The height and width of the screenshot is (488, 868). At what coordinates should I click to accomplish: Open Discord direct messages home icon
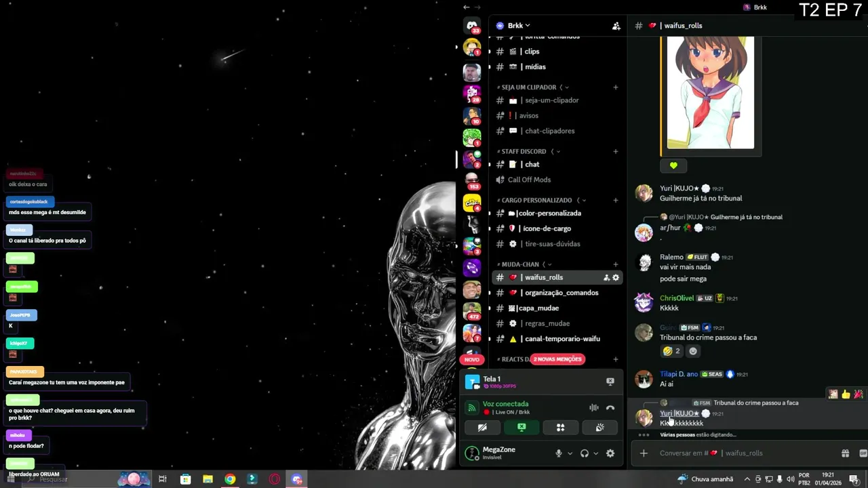point(472,26)
